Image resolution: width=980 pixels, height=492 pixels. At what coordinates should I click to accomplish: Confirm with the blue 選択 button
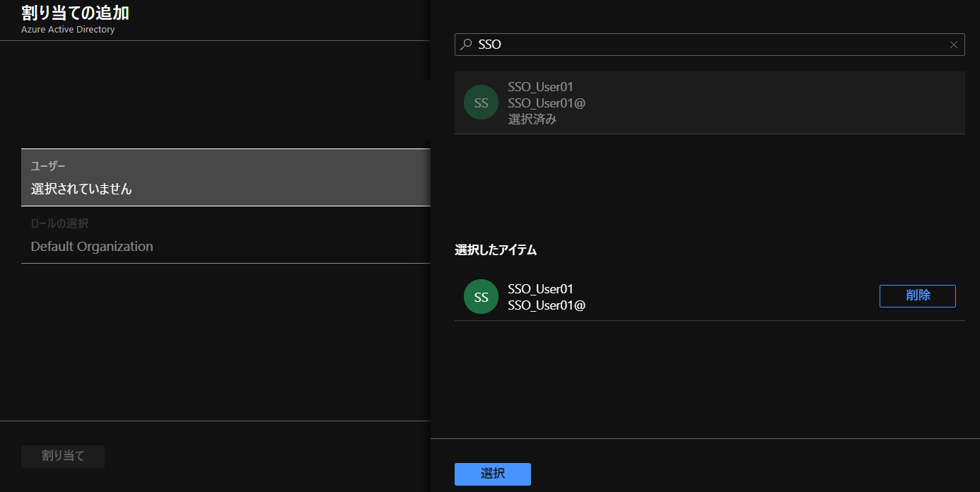pyautogui.click(x=492, y=474)
